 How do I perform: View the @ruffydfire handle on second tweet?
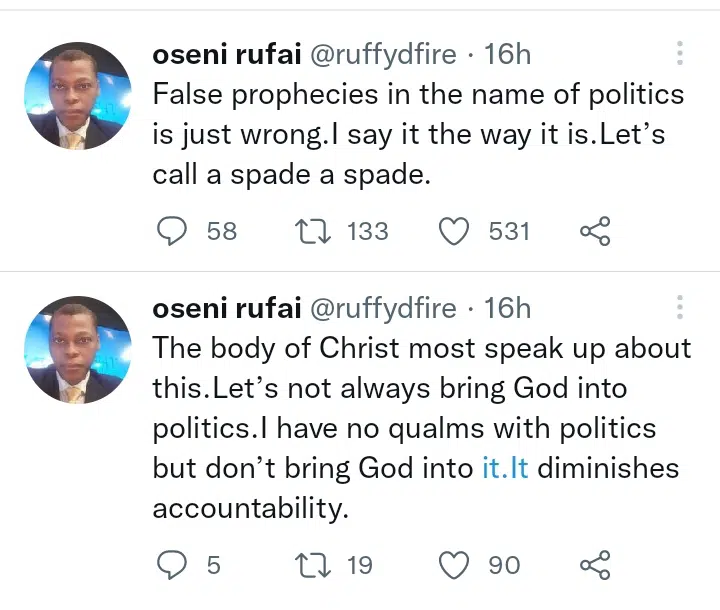[383, 308]
